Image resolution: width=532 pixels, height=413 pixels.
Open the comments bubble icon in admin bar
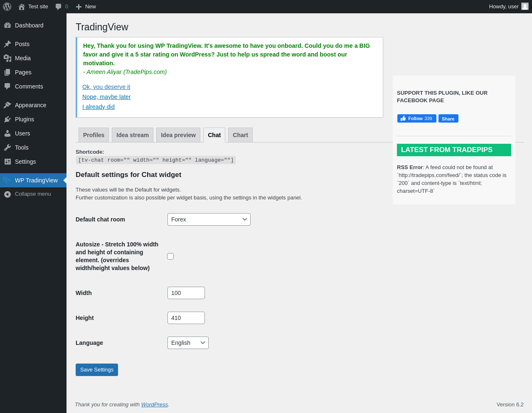pyautogui.click(x=59, y=7)
